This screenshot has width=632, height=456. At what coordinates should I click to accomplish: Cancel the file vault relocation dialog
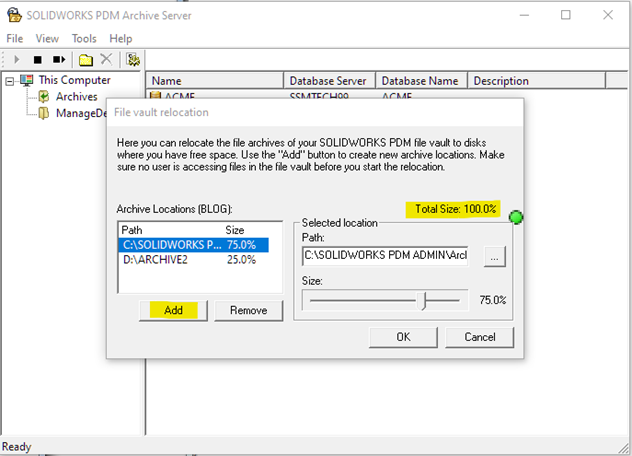tap(480, 337)
